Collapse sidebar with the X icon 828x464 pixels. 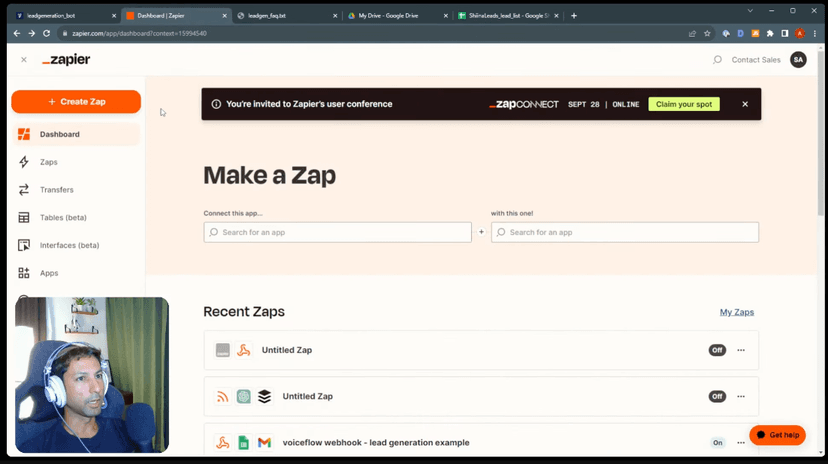pos(24,60)
